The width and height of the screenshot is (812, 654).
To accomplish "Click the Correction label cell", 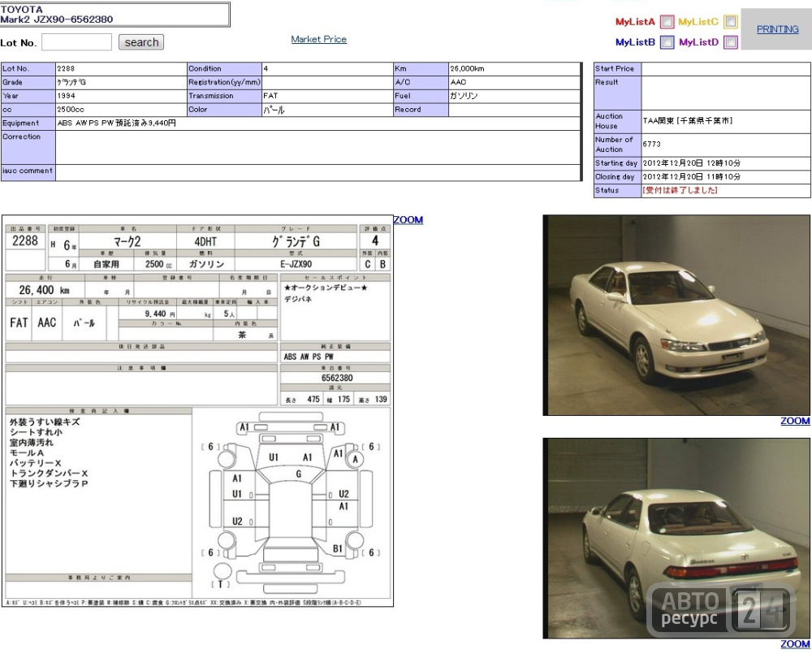I will (28, 147).
